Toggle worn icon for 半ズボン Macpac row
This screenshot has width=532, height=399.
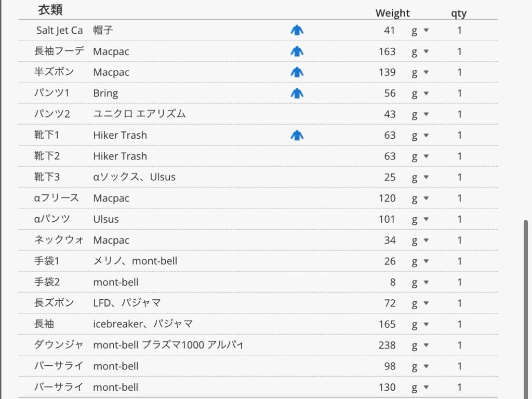point(297,72)
